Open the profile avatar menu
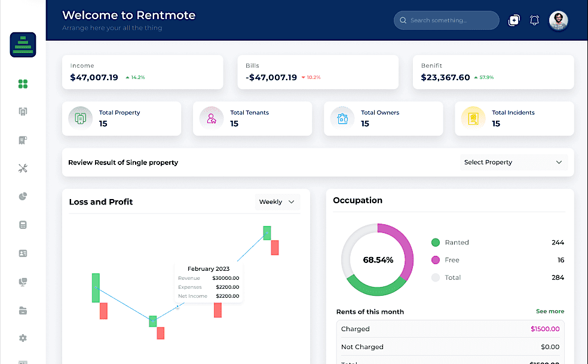This screenshot has height=364, width=588. tap(558, 20)
